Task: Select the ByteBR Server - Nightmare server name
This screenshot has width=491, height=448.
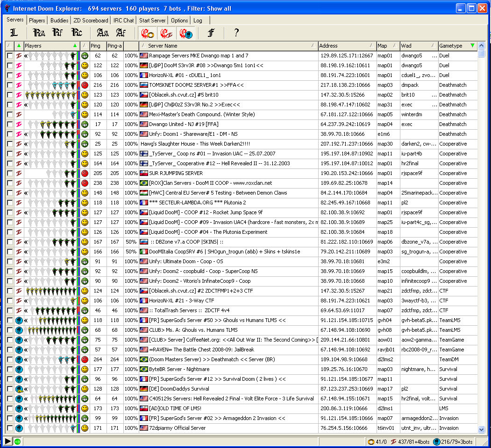Action: (x=179, y=369)
